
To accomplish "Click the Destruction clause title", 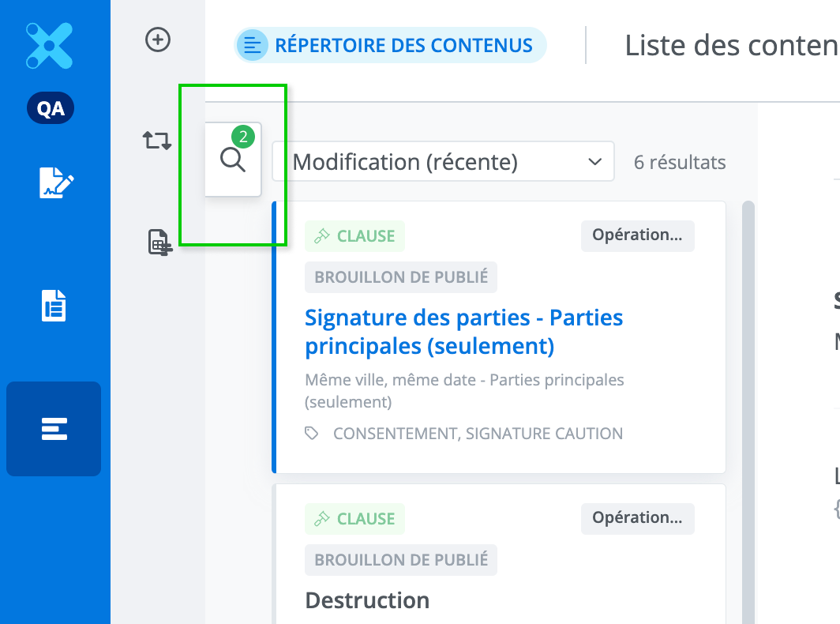I will (367, 600).
